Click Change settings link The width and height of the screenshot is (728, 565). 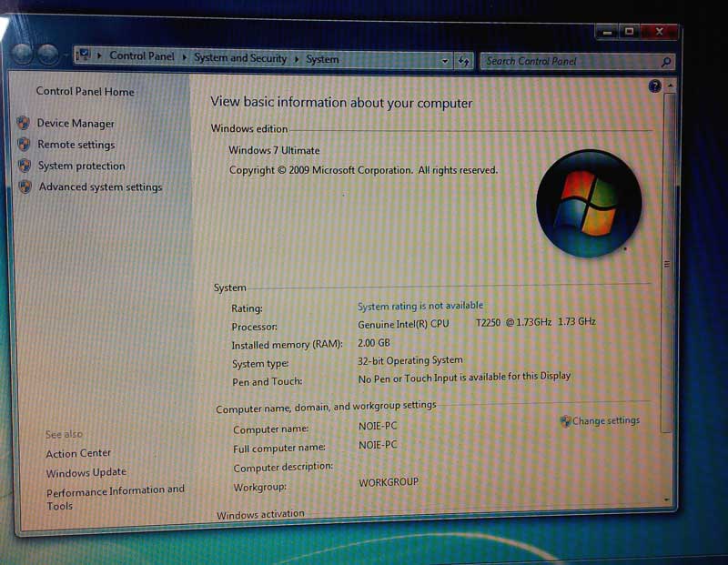pyautogui.click(x=606, y=420)
